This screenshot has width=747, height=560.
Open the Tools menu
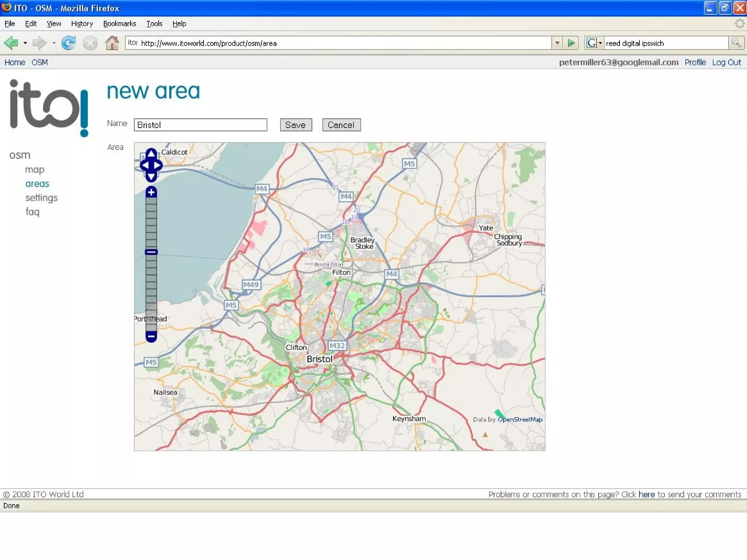tap(154, 24)
